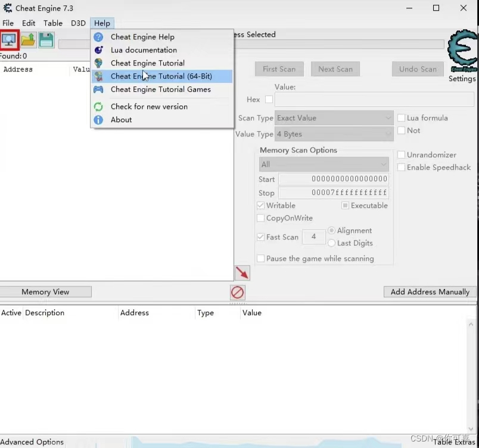Open the Value Type 4 Bytes dropdown
Image resolution: width=479 pixels, height=448 pixels.
[334, 134]
